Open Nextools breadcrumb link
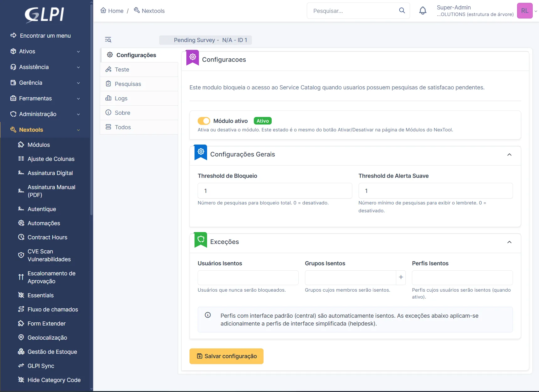 (149, 11)
